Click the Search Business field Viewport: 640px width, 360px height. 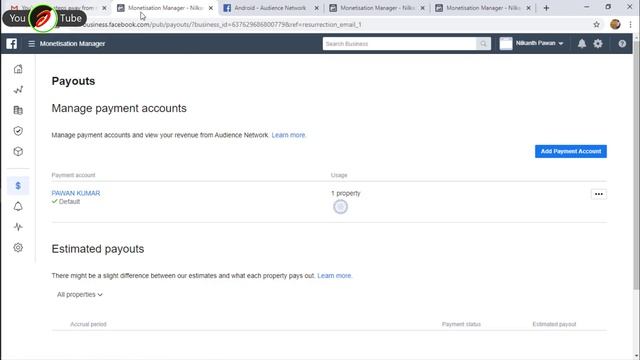pyautogui.click(x=399, y=44)
